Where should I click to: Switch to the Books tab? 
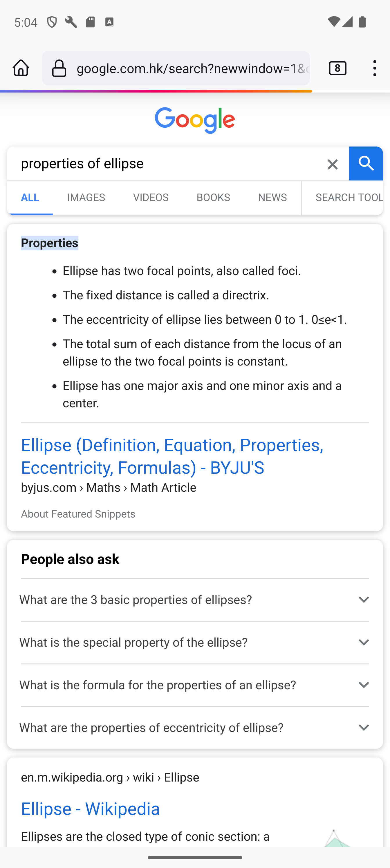click(x=213, y=198)
